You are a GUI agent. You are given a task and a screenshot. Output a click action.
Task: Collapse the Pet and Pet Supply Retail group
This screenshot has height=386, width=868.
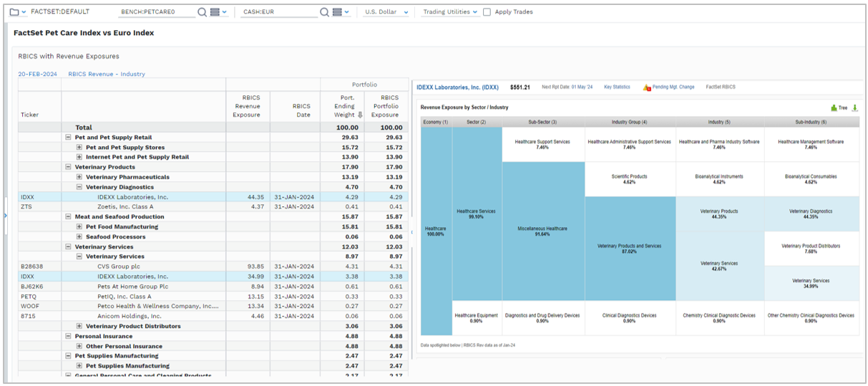click(68, 137)
